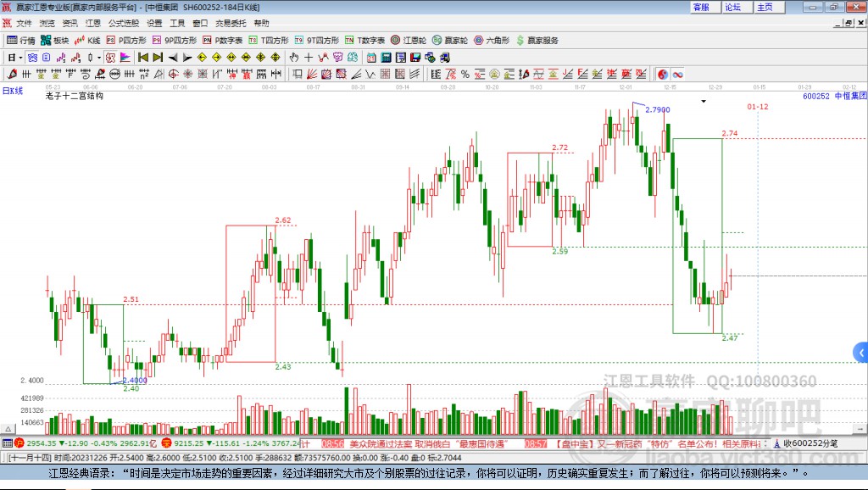Screen dimensions: 868x490
Task: Click the arrow button at the volume pane's right
Action: (860, 429)
